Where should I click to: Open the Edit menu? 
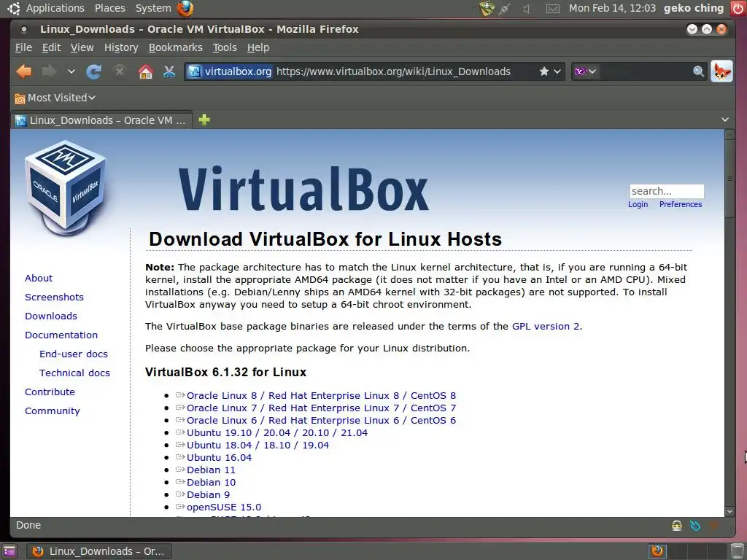[51, 47]
